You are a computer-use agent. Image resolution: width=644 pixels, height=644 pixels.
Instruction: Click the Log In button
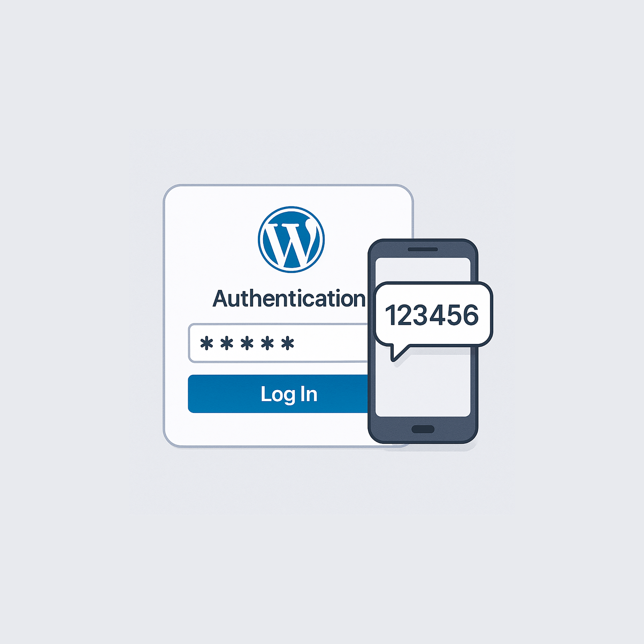(278, 394)
